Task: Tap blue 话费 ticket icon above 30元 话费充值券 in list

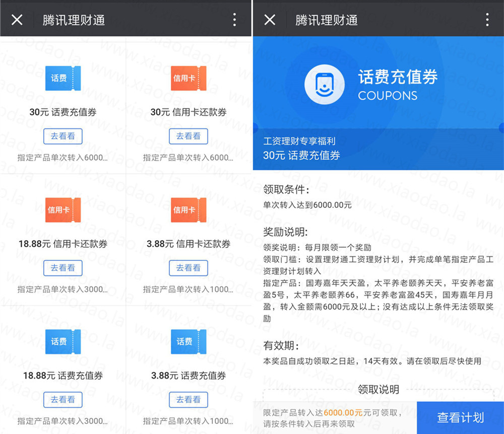Action: coord(63,79)
